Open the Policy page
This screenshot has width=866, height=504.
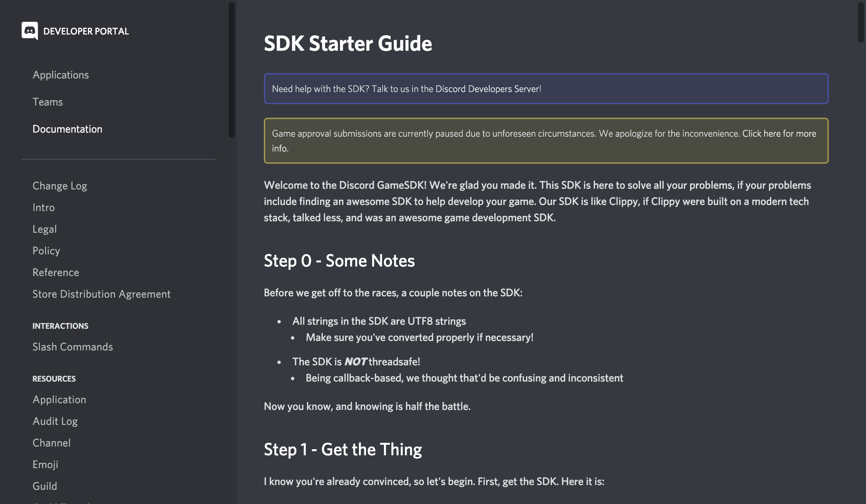pos(46,251)
